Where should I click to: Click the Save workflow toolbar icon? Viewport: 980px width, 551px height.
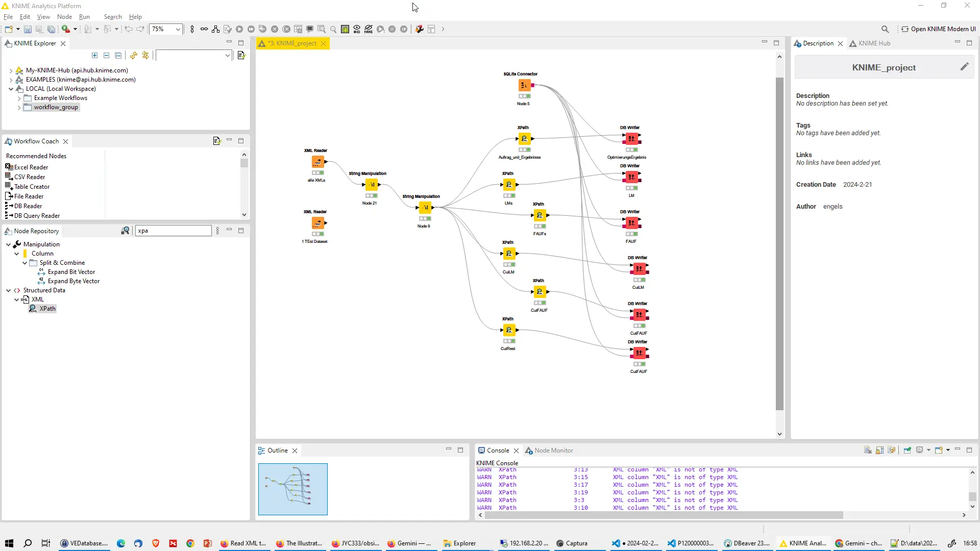(28, 30)
